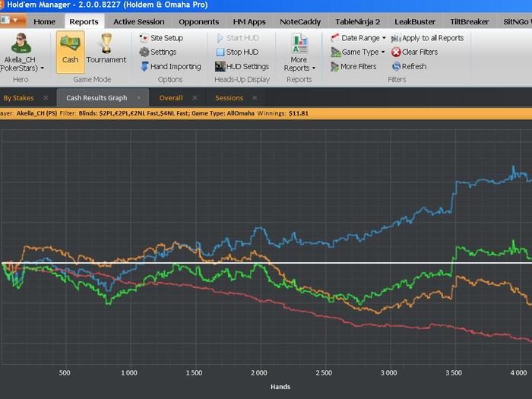
Task: Click the Date Range calendar icon
Action: (335, 38)
